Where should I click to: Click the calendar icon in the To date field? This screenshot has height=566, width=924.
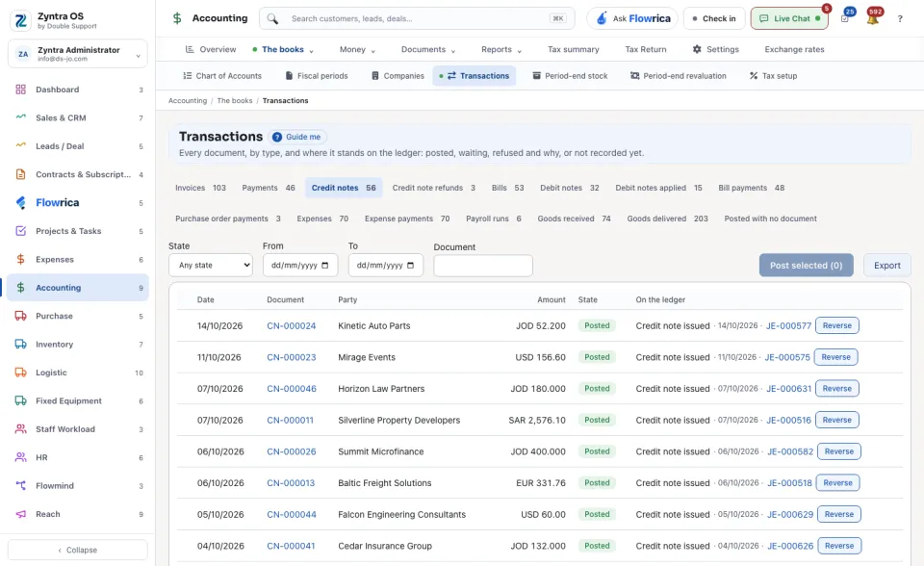411,266
